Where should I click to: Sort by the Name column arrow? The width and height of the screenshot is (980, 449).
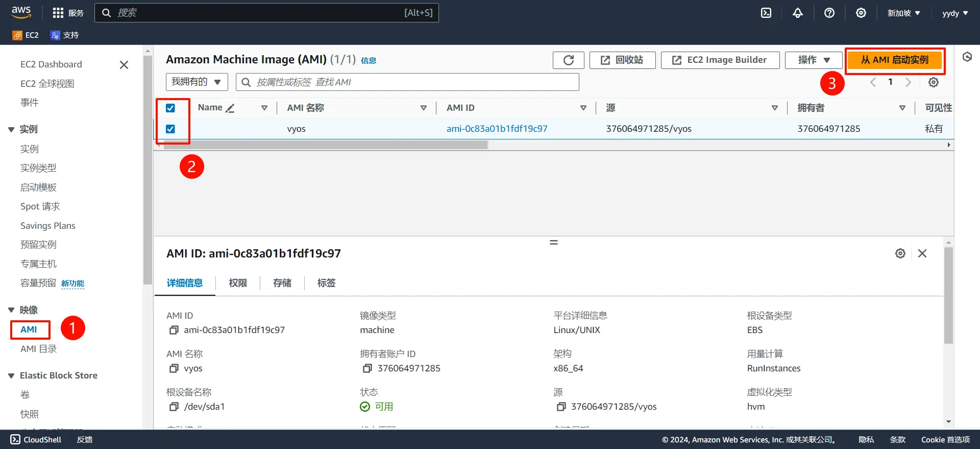(x=264, y=108)
